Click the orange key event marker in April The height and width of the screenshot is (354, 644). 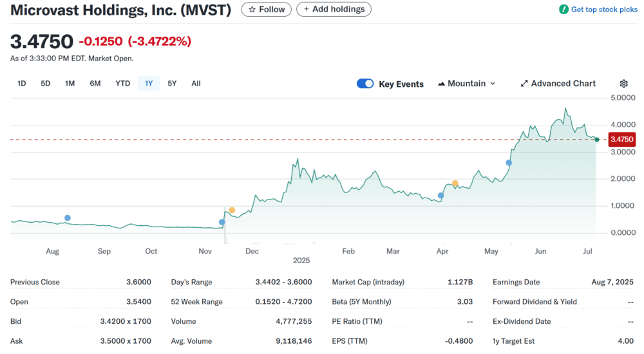(455, 183)
